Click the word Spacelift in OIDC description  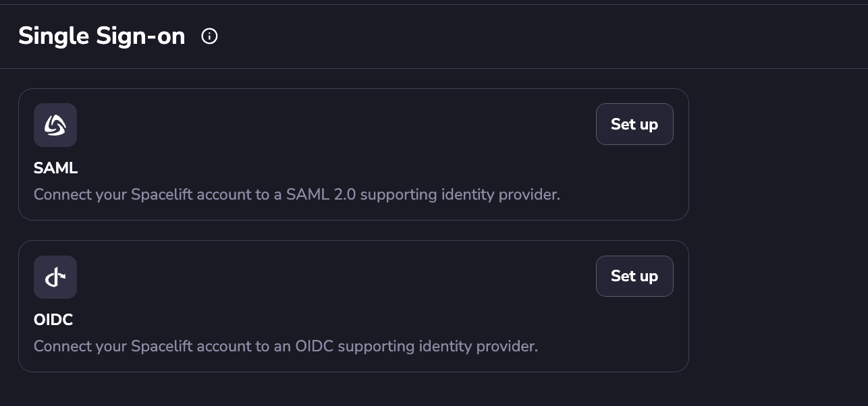click(162, 347)
